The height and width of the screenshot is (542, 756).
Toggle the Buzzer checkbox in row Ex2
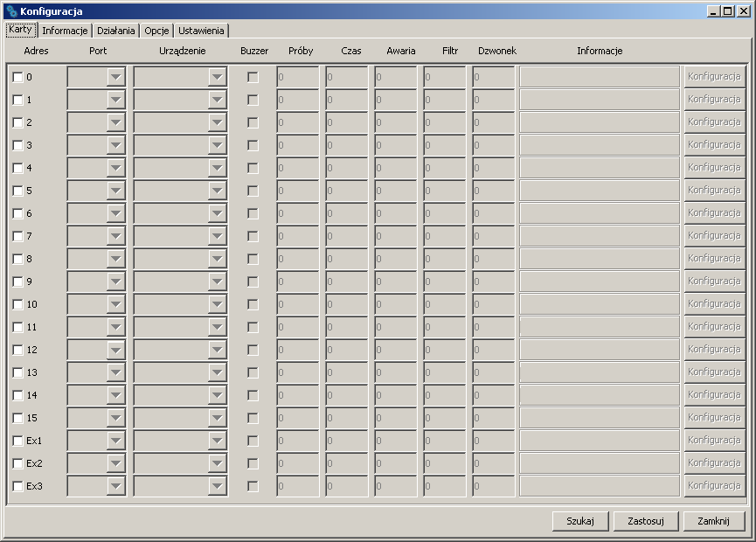(x=253, y=463)
